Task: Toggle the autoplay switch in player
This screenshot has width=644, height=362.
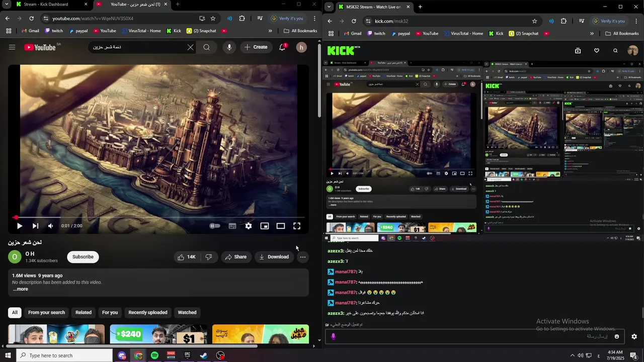Action: click(215, 226)
